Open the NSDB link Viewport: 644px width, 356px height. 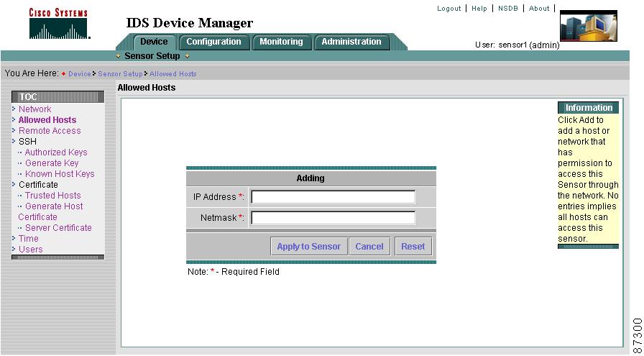507,8
